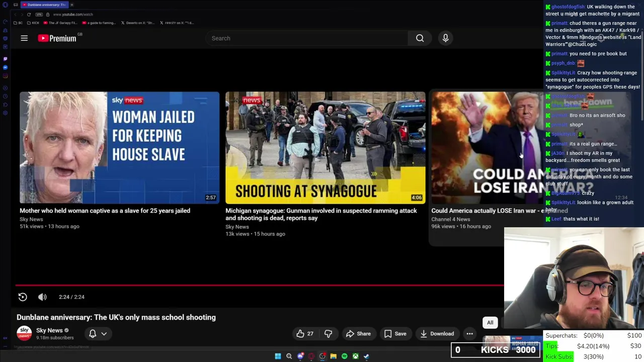This screenshot has width=644, height=362.
Task: Click the 2:24 / 2:24 time display
Action: pyautogui.click(x=71, y=297)
